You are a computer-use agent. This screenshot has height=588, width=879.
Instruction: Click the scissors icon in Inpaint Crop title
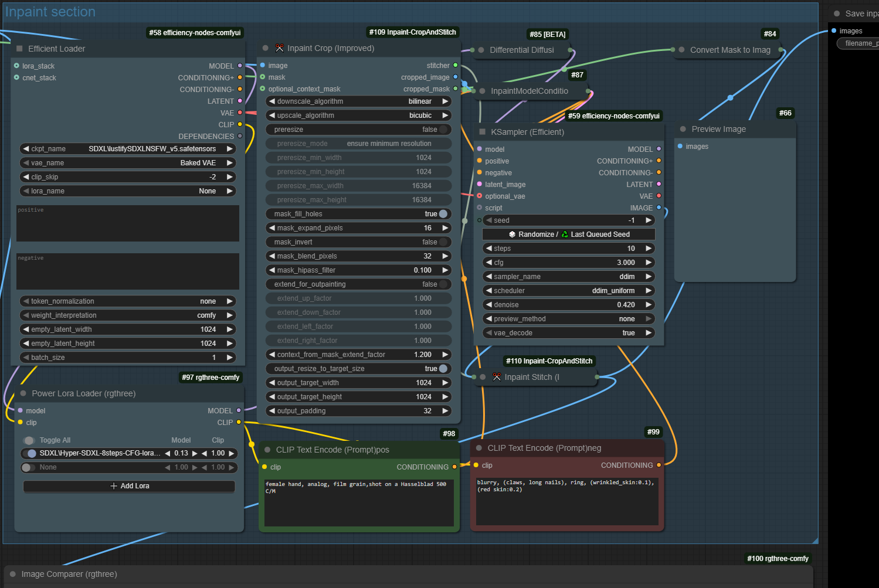(280, 48)
